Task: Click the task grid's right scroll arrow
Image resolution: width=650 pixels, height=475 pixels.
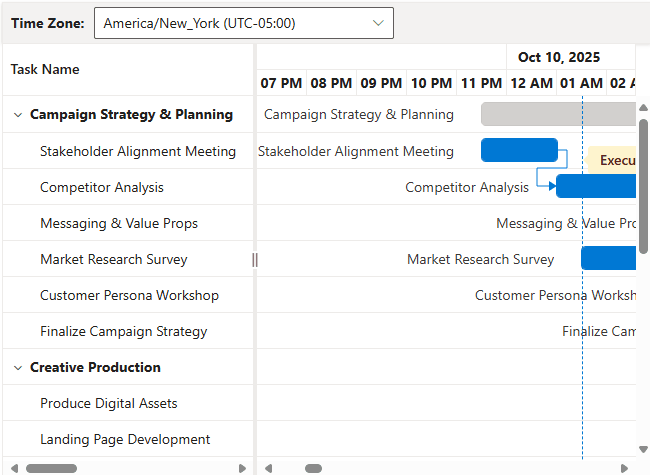Action: click(x=242, y=468)
